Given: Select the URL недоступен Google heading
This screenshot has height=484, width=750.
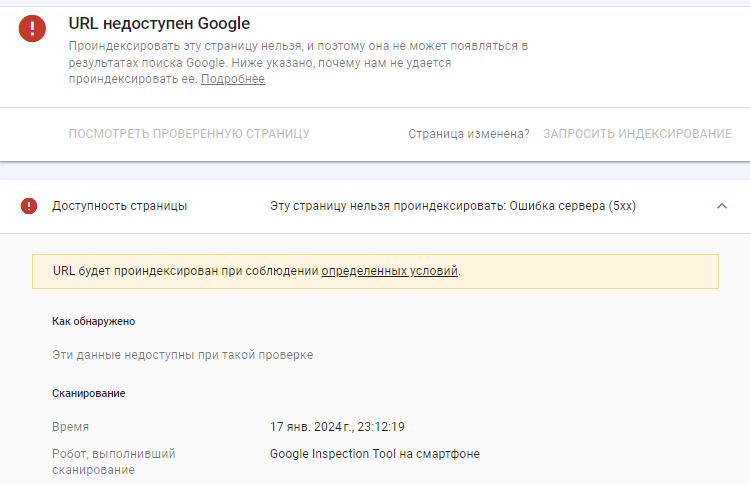Looking at the screenshot, I should click(x=159, y=23).
